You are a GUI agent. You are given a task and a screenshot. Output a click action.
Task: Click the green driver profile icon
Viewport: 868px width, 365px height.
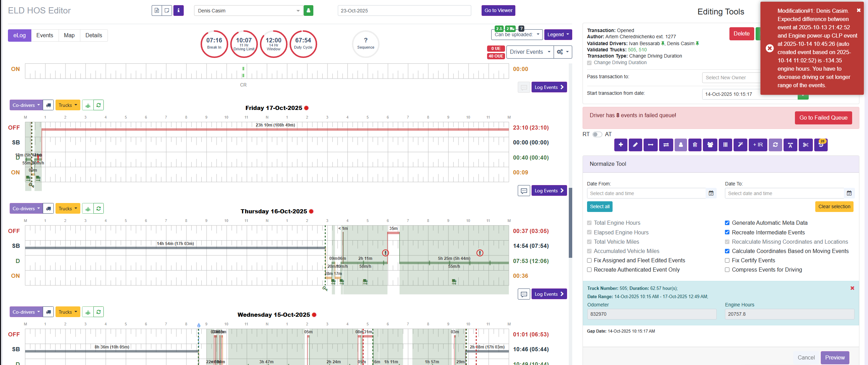point(309,11)
